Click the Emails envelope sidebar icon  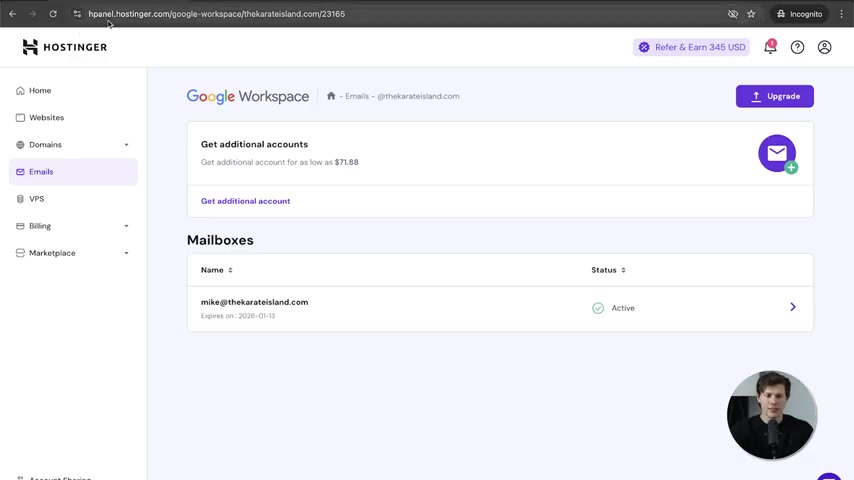[x=20, y=172]
